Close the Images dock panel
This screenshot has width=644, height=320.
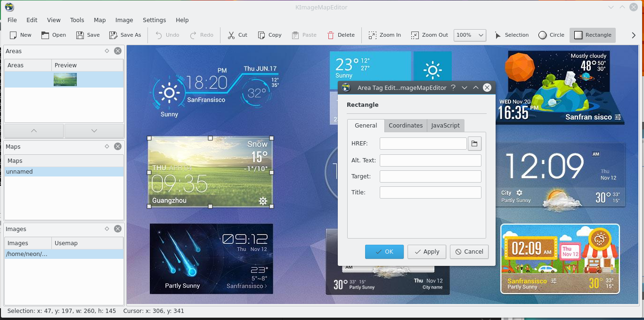(118, 229)
